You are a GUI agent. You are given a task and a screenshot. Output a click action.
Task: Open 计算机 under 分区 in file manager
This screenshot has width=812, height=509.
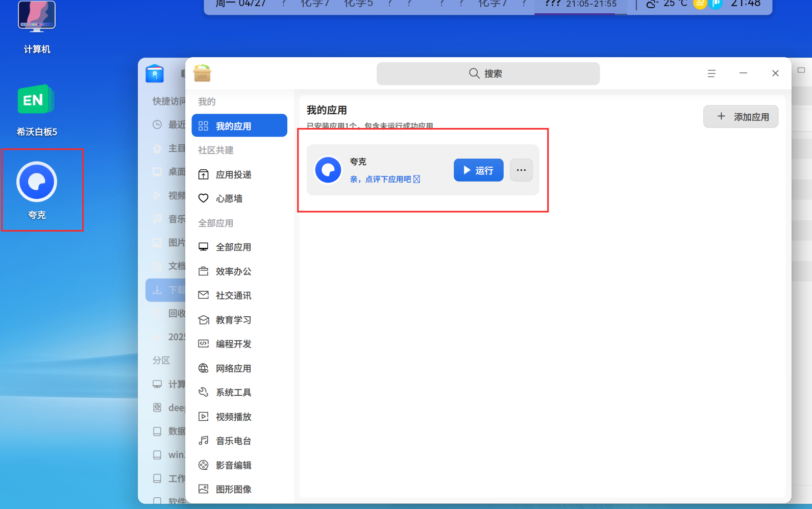[165, 384]
